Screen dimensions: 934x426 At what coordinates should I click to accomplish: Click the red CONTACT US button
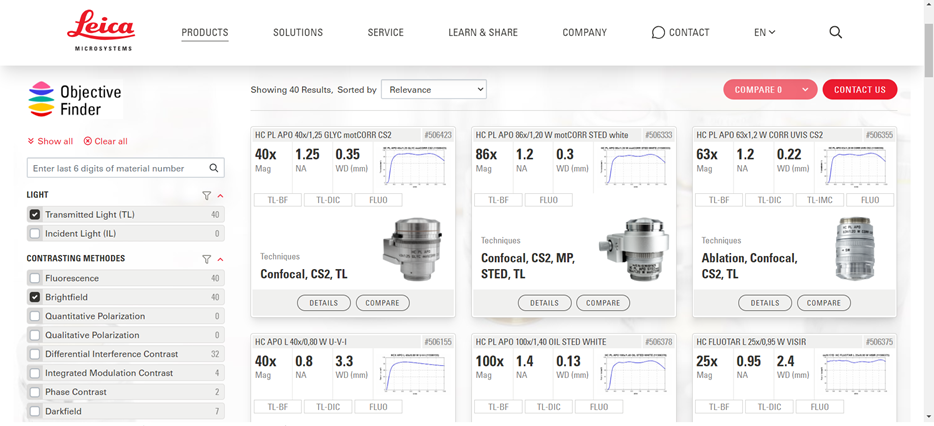click(x=860, y=89)
